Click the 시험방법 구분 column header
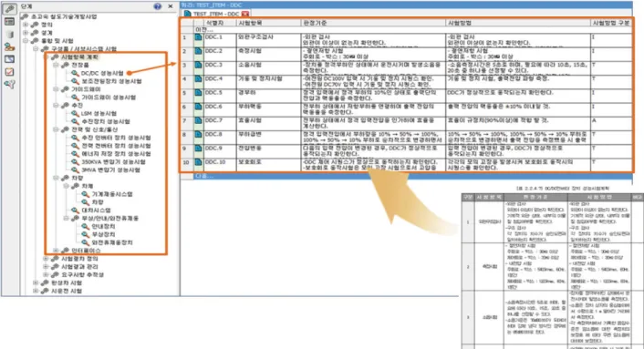Viewport: 644px width, 349px height. click(611, 23)
